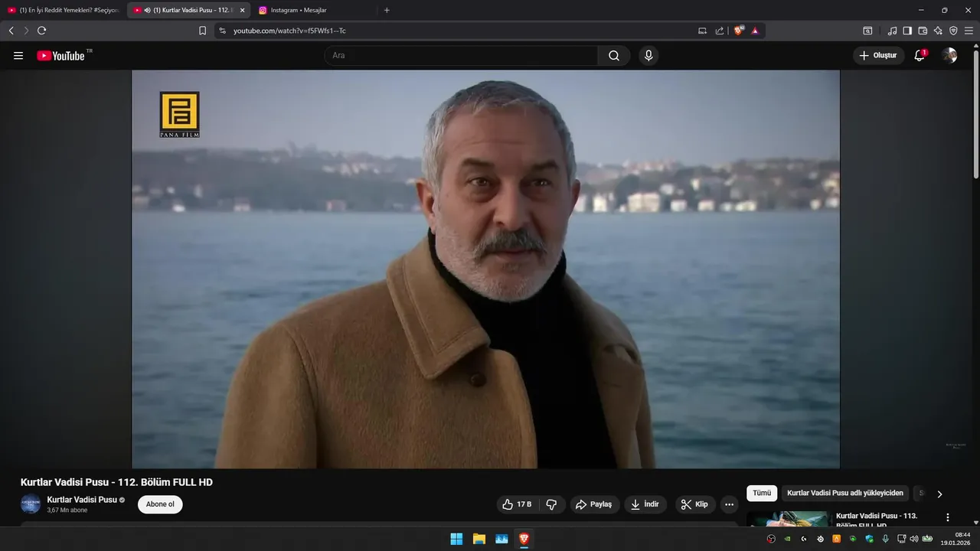Click the address bar URL
980x551 pixels.
289,31
